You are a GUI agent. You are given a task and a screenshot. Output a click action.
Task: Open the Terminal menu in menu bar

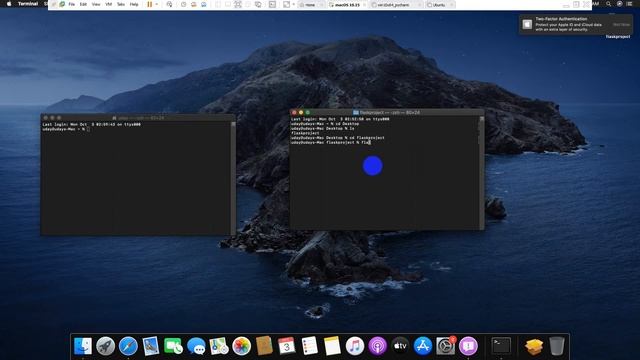(28, 4)
